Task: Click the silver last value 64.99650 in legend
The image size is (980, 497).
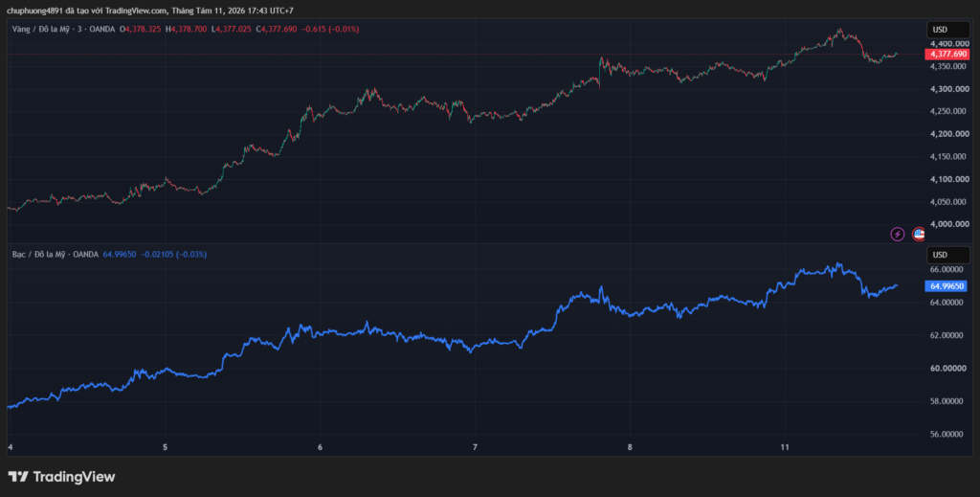Action: [x=120, y=255]
